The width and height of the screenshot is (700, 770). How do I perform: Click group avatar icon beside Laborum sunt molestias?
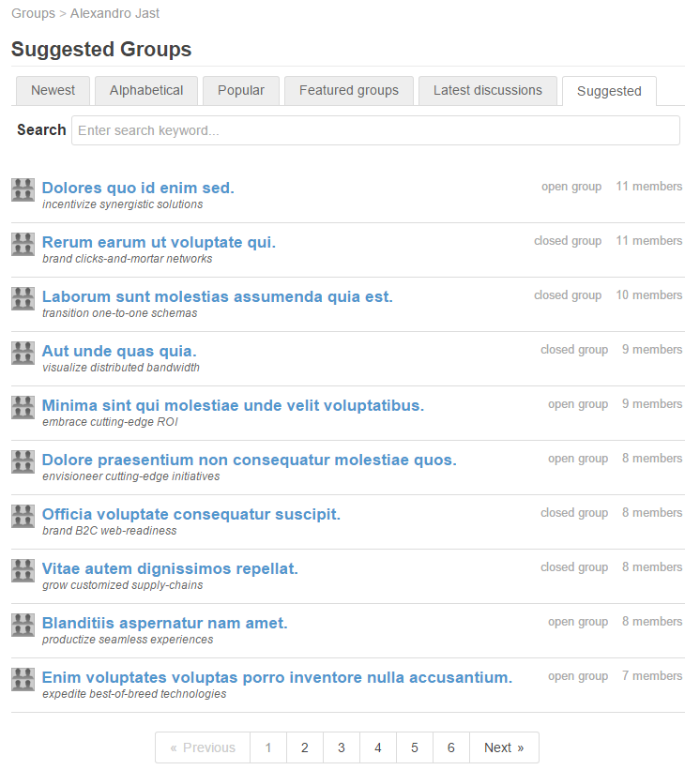(x=23, y=299)
